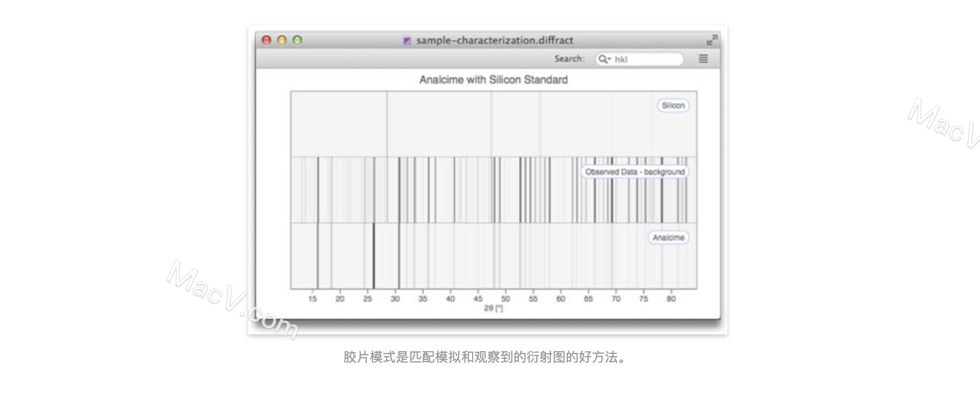Click the Search: label
980x404 pixels.
point(569,59)
